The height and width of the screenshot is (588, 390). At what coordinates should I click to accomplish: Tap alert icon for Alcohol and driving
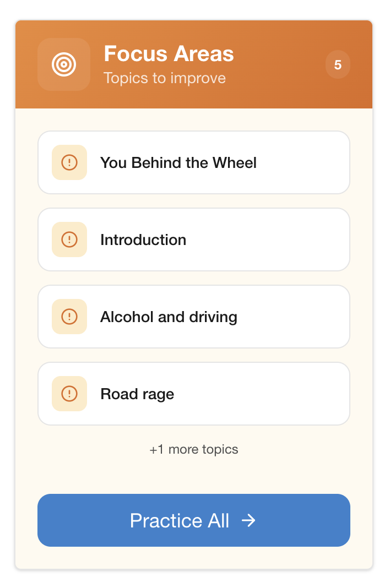pyautogui.click(x=69, y=317)
